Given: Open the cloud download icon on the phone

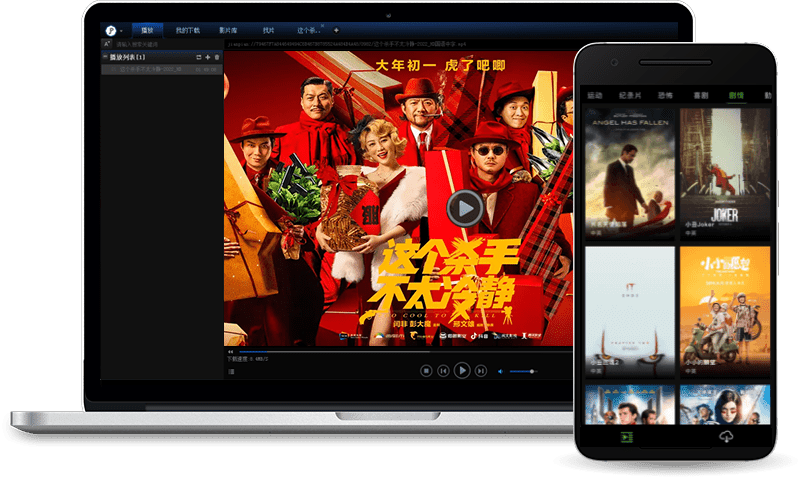Looking at the screenshot, I should point(726,437).
